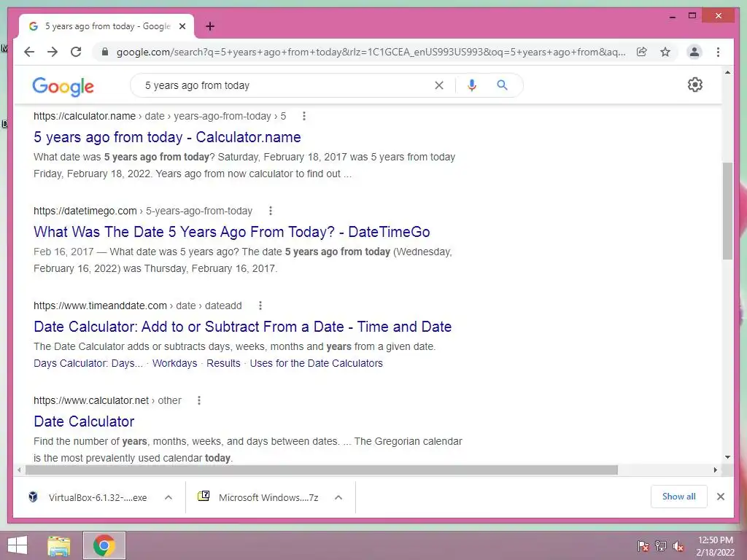Click the scrollbar up arrow

(x=727, y=72)
